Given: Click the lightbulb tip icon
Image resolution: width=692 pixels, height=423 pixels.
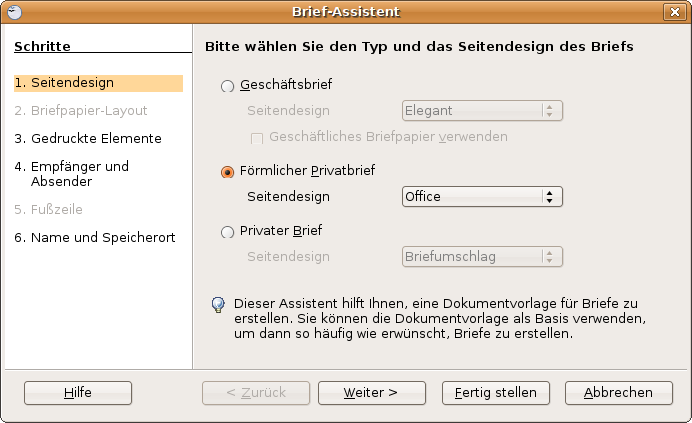Looking at the screenshot, I should click(218, 305).
